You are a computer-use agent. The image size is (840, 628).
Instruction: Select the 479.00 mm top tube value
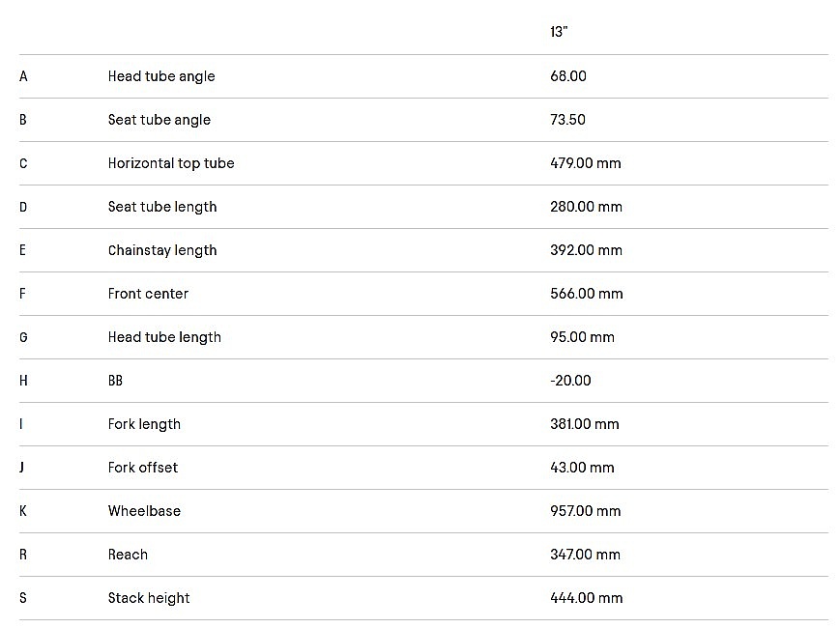[586, 163]
